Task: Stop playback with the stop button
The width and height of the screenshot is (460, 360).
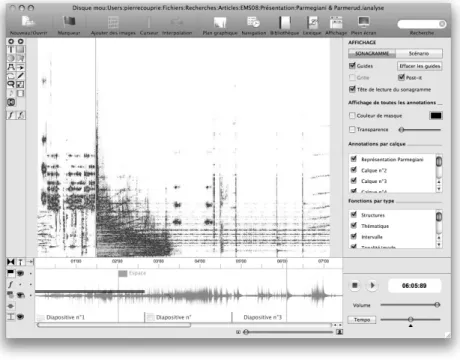Action: tap(355, 285)
